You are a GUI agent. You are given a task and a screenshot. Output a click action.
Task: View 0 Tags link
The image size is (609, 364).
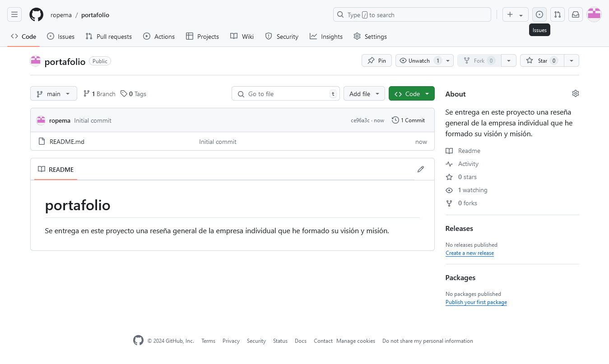[x=134, y=94]
